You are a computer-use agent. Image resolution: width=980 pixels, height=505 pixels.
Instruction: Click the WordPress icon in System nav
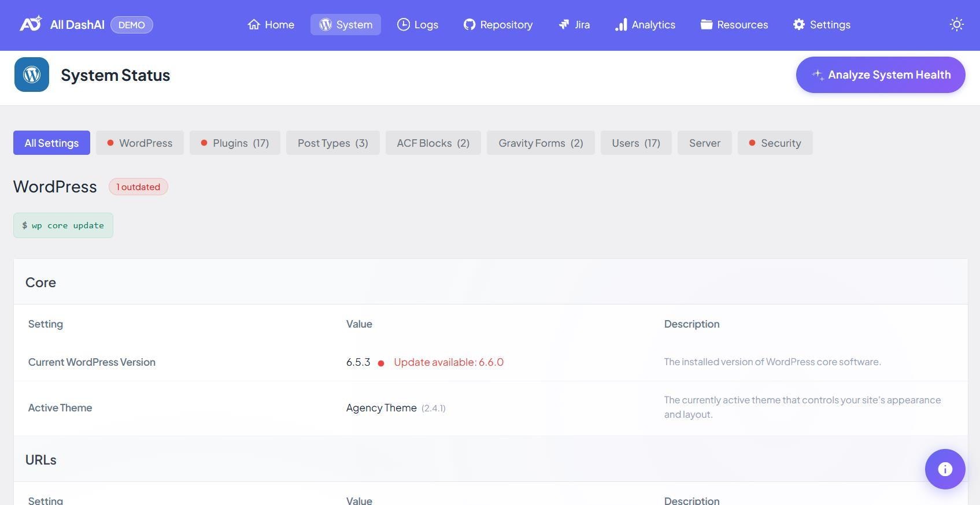pos(326,24)
